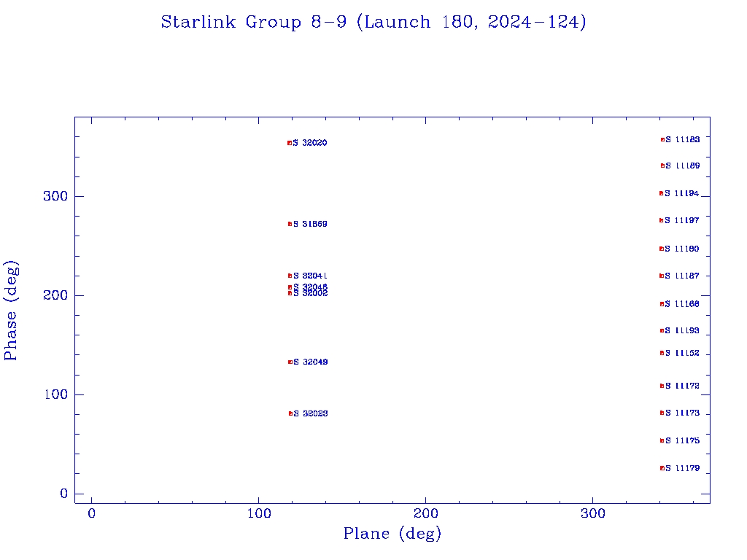Click the 0 tick label on x-axis
Screen dimensions: 747x560
point(92,514)
